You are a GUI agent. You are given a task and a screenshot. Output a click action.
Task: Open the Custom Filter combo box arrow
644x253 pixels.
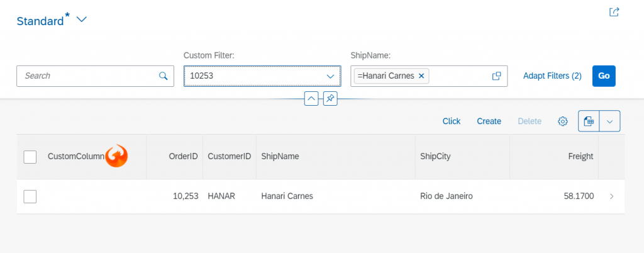coord(330,76)
